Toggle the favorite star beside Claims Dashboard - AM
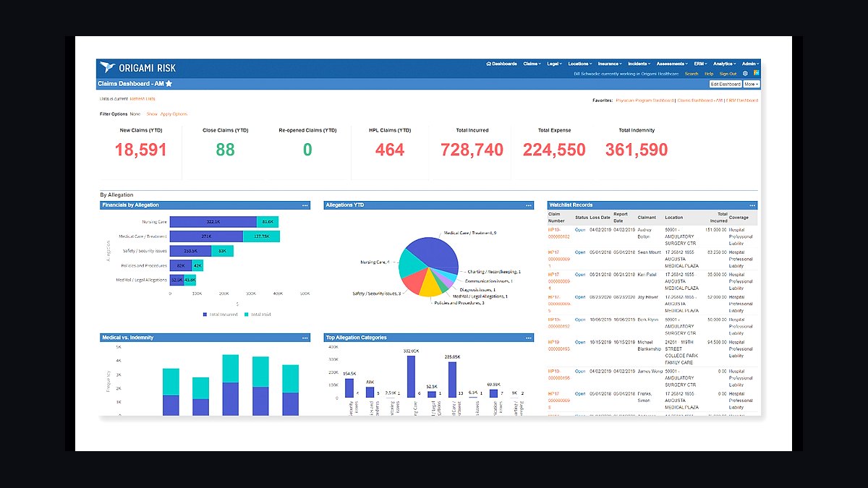The image size is (868, 488). point(169,84)
